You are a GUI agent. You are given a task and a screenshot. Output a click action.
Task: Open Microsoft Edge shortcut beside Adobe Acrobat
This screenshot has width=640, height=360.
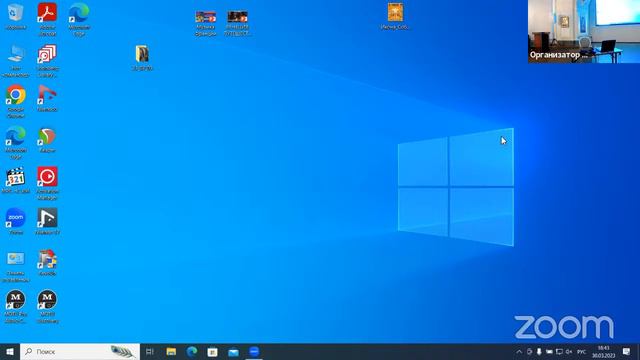[x=79, y=13]
